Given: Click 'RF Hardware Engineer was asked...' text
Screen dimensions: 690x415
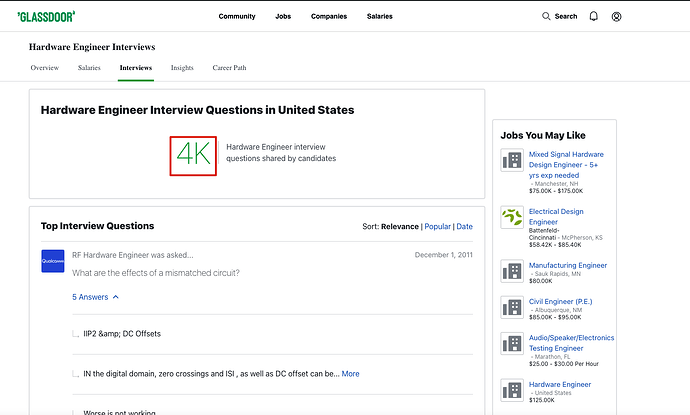Looking at the screenshot, I should click(132, 255).
